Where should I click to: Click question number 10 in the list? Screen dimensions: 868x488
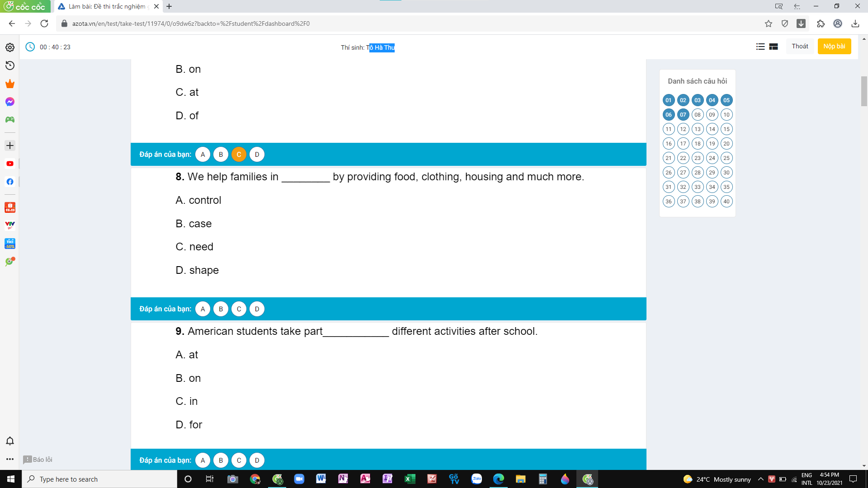pyautogui.click(x=726, y=114)
